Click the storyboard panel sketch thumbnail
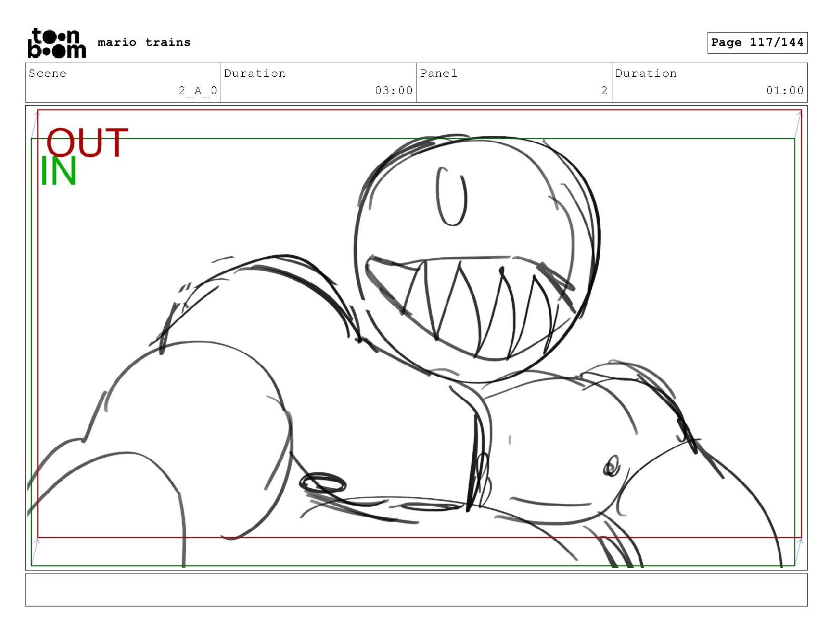 (416, 338)
